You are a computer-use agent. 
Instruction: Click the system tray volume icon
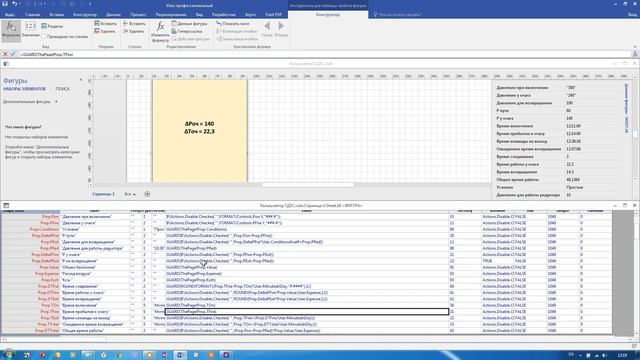(604, 355)
